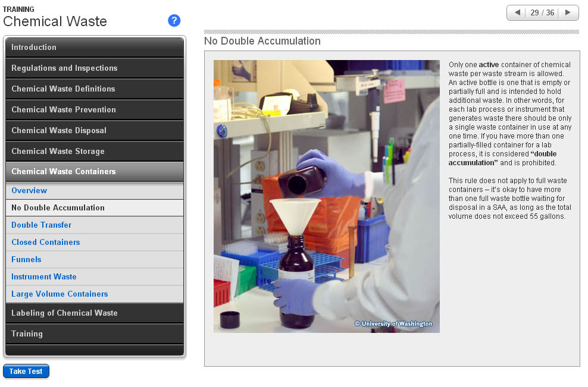Navigate to Instrument Waste page

(44, 277)
